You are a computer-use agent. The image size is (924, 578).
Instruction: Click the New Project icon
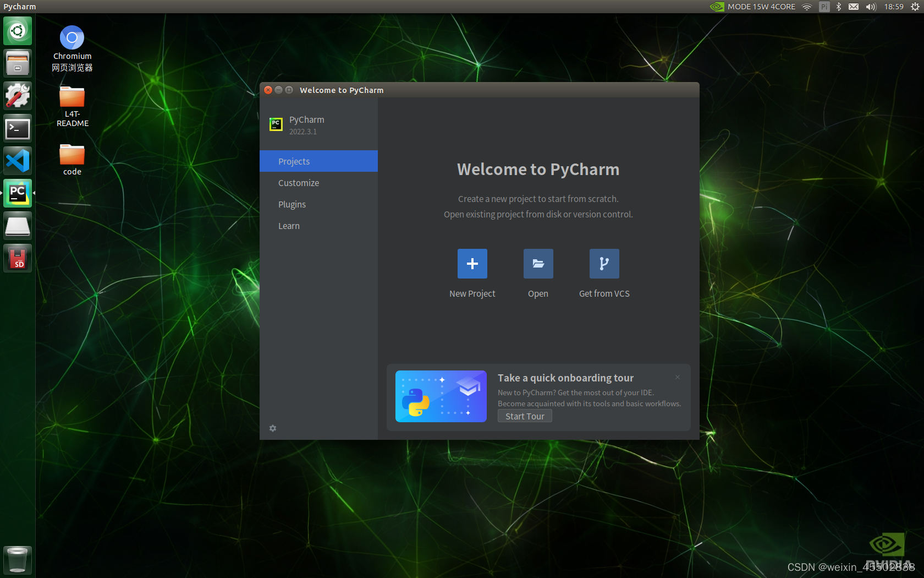pyautogui.click(x=472, y=264)
